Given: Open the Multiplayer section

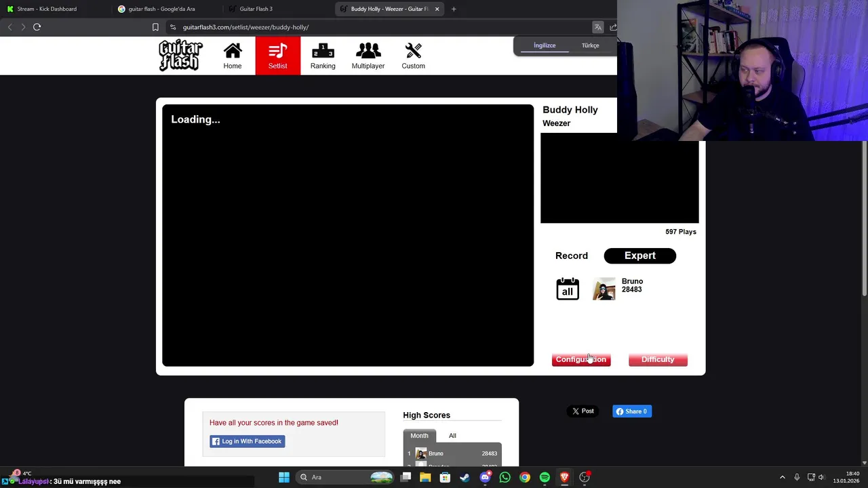Looking at the screenshot, I should pos(368,56).
